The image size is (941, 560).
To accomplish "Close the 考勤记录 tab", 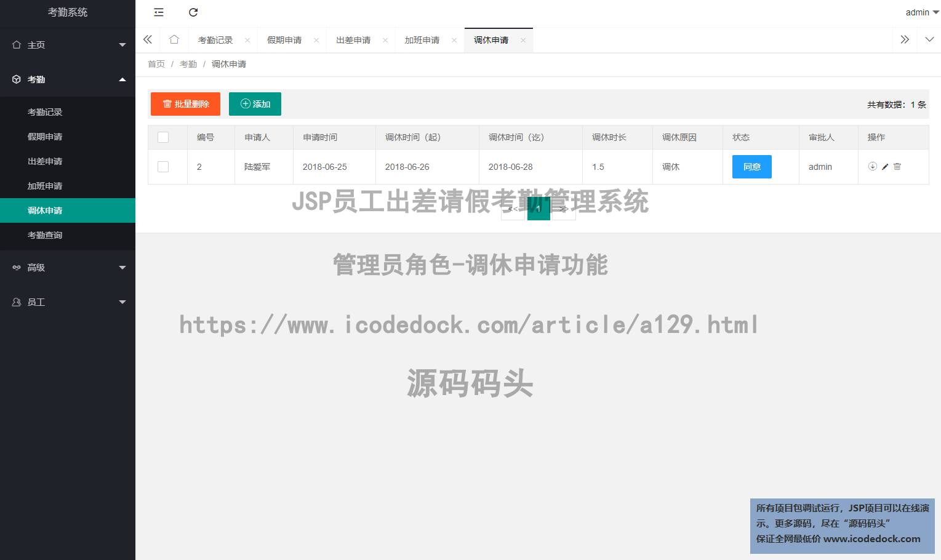I will 247,40.
